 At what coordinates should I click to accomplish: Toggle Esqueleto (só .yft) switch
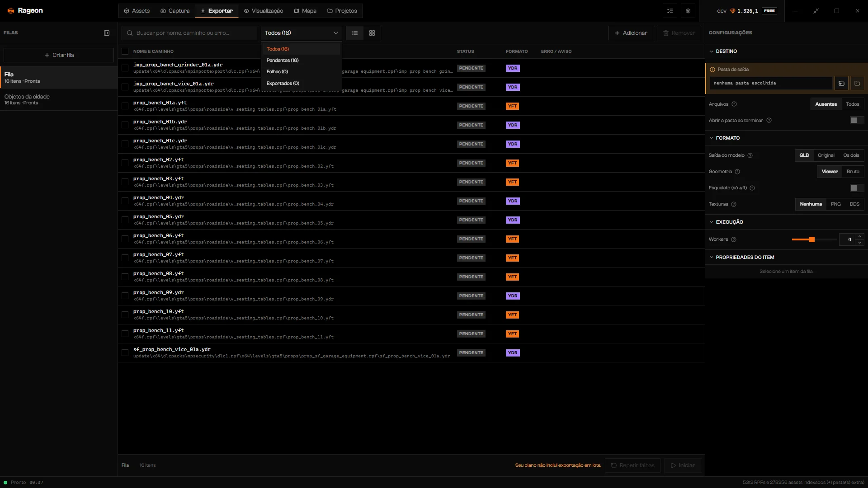[x=857, y=188]
